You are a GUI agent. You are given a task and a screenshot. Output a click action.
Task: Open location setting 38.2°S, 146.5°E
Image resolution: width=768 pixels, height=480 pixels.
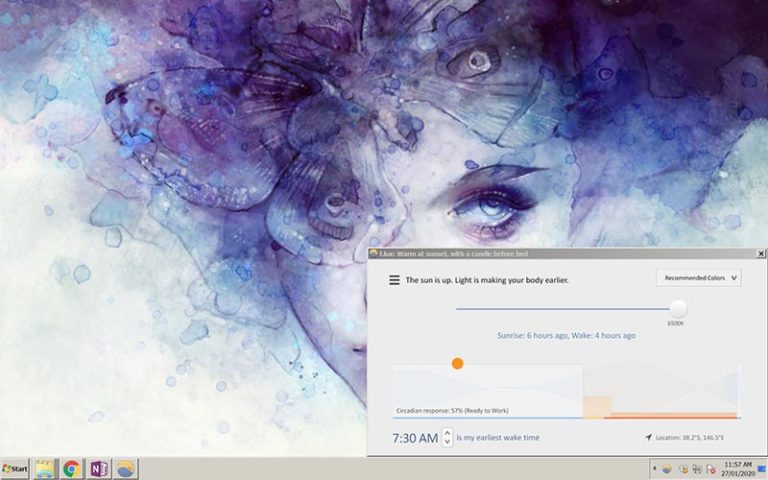(690, 437)
